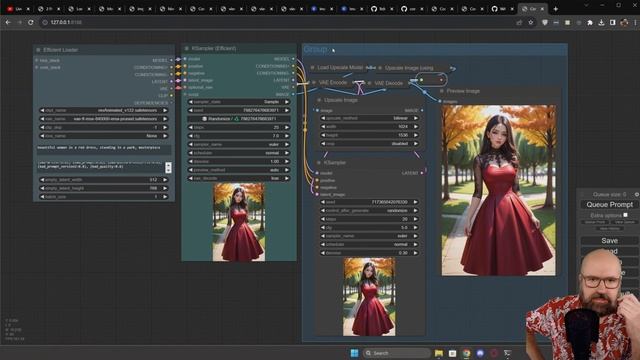640x360 pixels.
Task: Increase denoise value in group KSampler
Action: pos(416,253)
